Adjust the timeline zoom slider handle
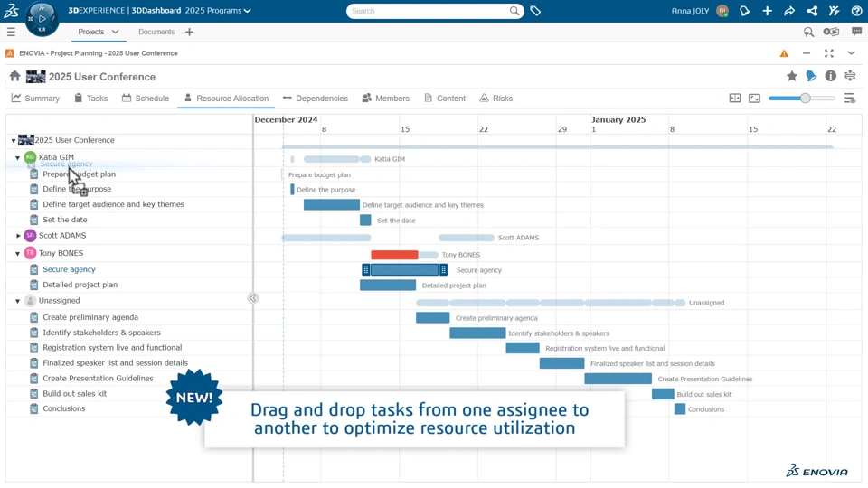 806,98
